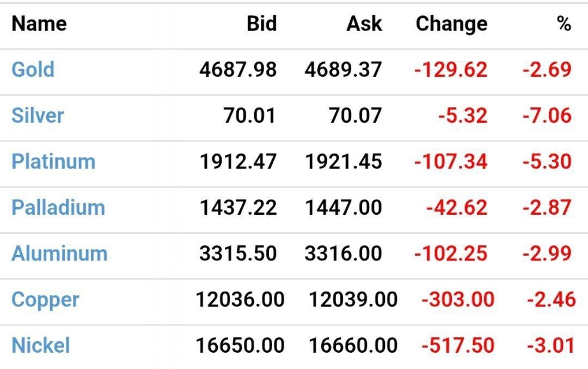The image size is (588, 369).
Task: Open the Palladium commodity link
Action: [58, 208]
